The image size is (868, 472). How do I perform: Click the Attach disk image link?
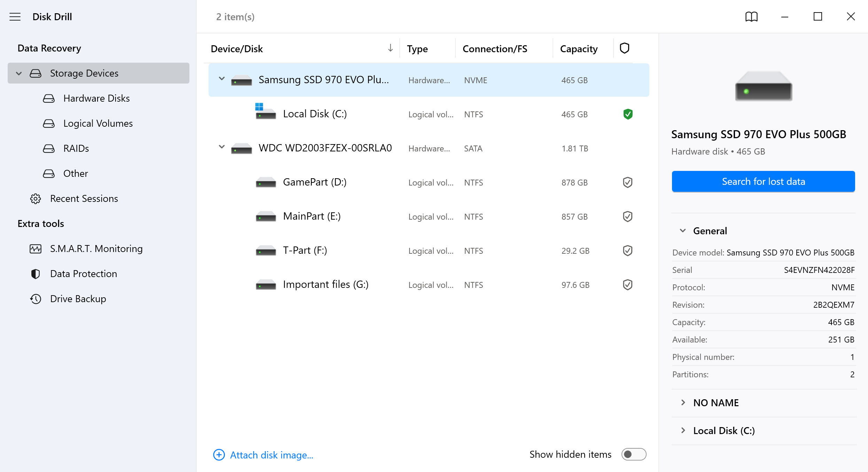pos(271,455)
